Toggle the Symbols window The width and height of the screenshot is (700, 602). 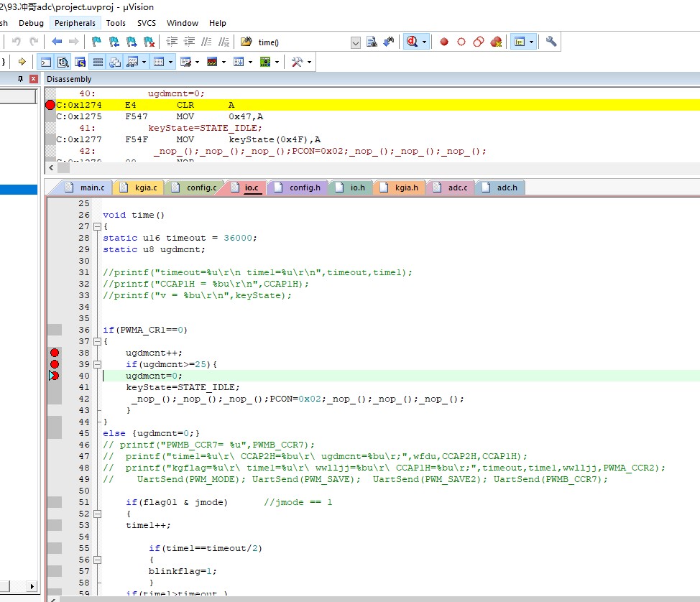80,62
